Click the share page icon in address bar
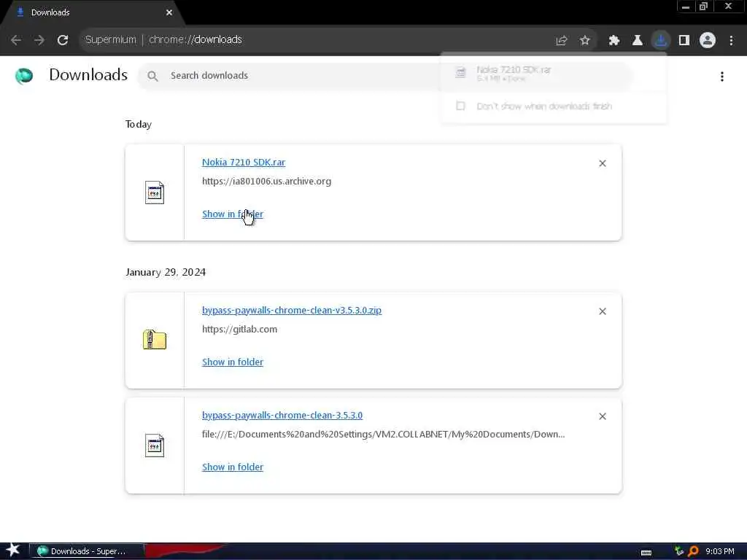 coord(561,41)
